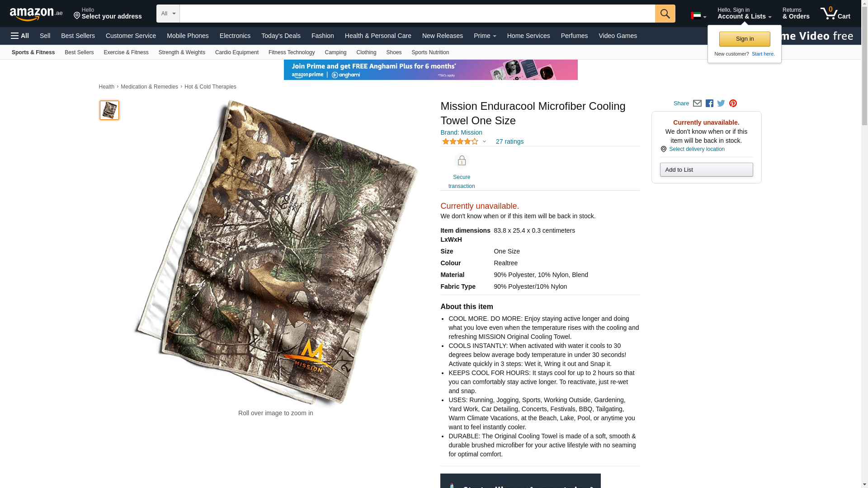Click the magnifying glass search button
The width and height of the screenshot is (868, 488).
[665, 14]
